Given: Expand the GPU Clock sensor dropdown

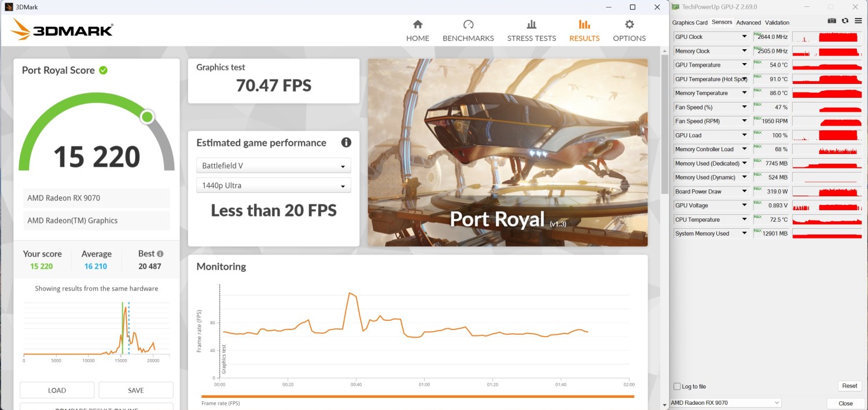Looking at the screenshot, I should point(745,36).
